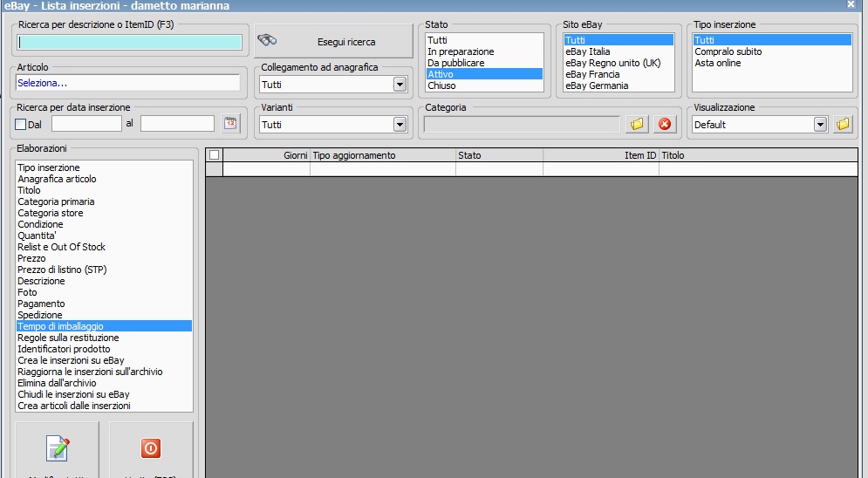Click the Categoria text field

[522, 125]
